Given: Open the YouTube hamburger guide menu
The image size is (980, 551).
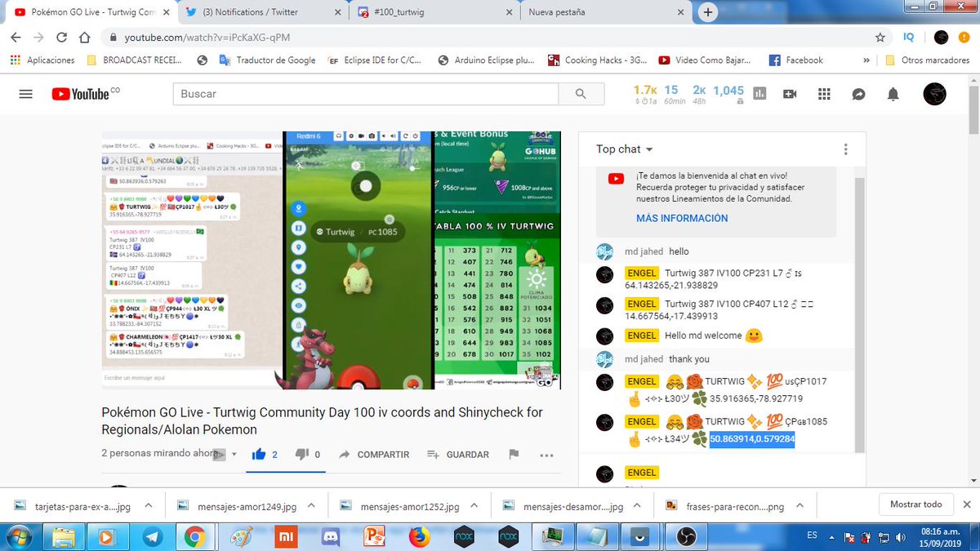Looking at the screenshot, I should click(25, 94).
